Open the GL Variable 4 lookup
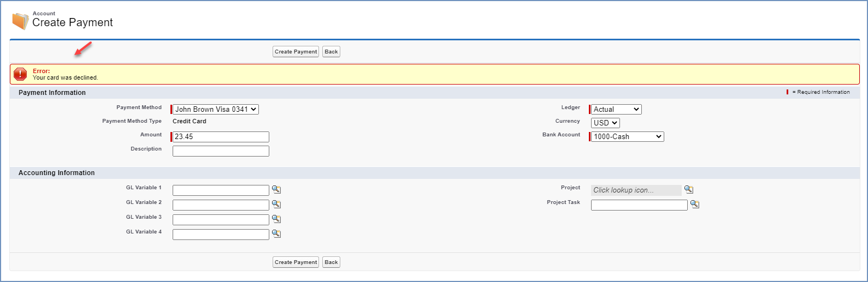The image size is (868, 282). point(276,234)
